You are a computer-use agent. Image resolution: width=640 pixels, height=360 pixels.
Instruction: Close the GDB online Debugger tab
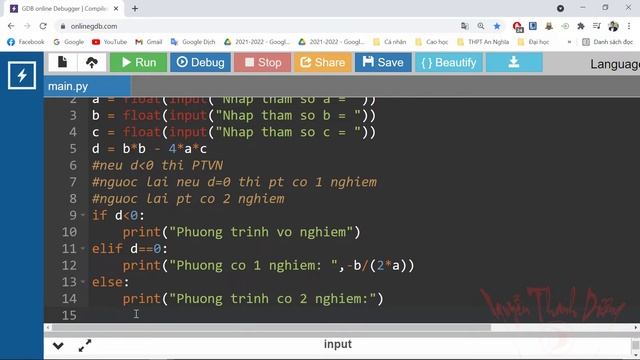tap(116, 9)
